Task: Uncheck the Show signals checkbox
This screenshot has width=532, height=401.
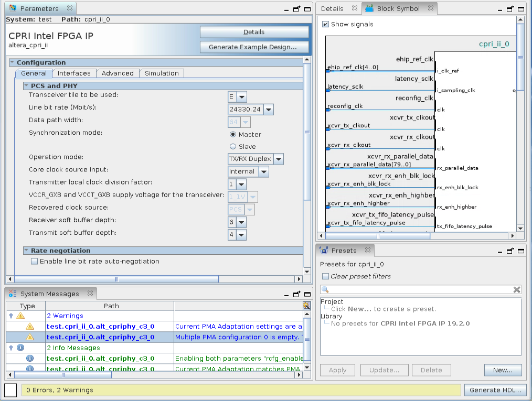Action: point(325,24)
